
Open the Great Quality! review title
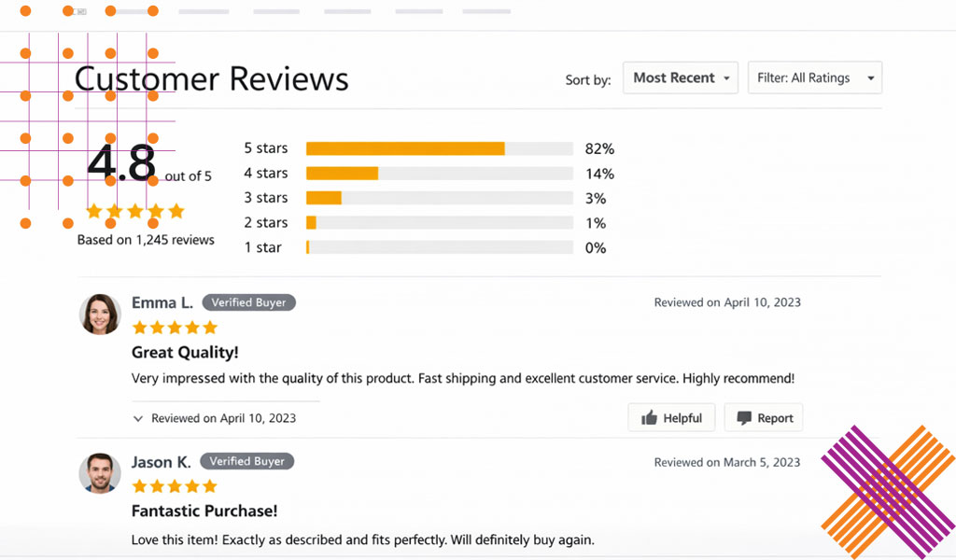pyautogui.click(x=185, y=353)
